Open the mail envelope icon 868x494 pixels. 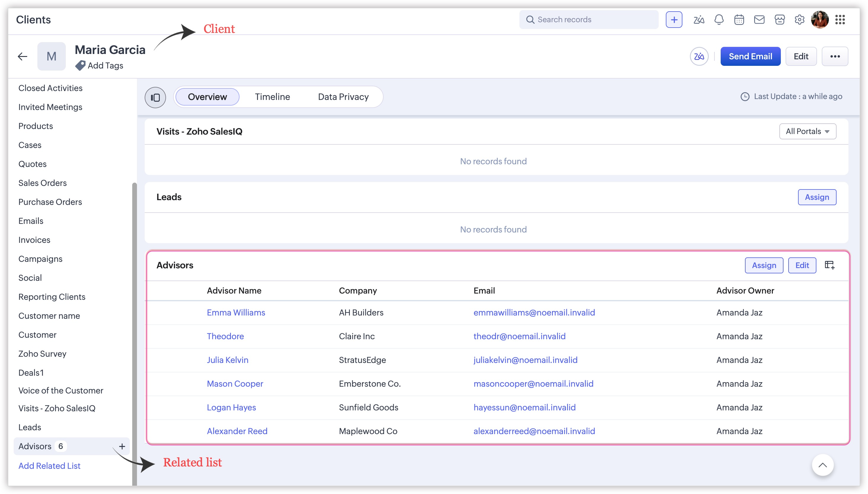759,20
